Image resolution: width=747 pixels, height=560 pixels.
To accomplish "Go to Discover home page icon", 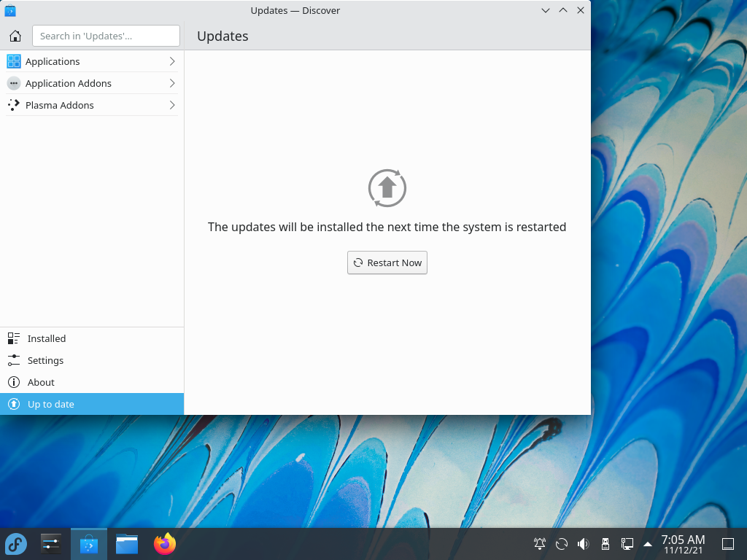I will 15,36.
